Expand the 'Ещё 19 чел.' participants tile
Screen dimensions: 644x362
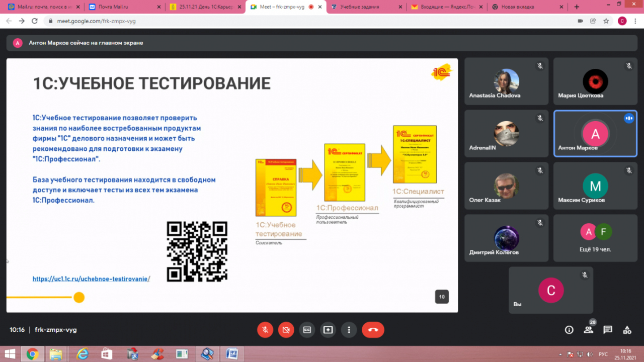[596, 237]
